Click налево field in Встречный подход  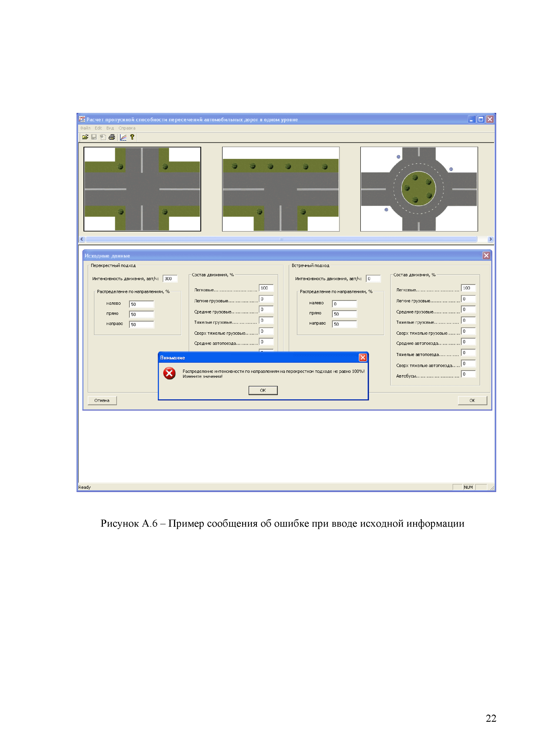coord(345,304)
